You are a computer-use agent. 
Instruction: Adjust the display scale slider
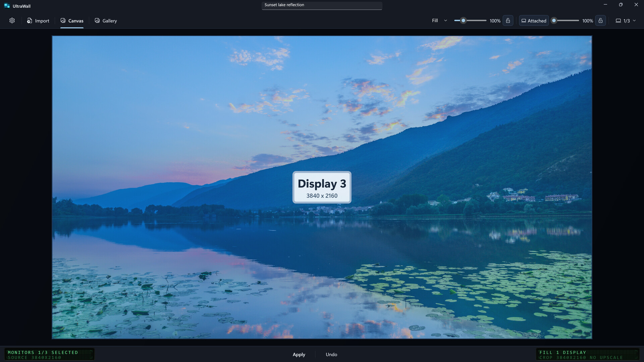(565, 20)
